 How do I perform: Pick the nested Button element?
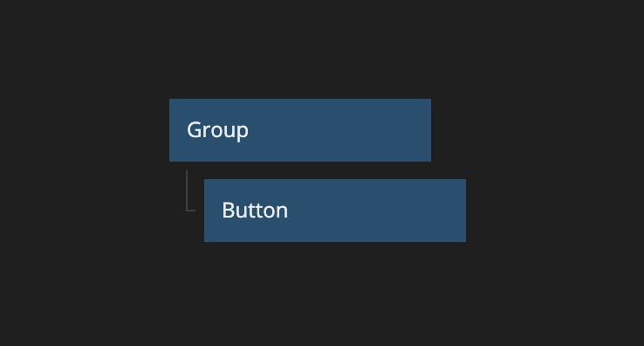(335, 211)
